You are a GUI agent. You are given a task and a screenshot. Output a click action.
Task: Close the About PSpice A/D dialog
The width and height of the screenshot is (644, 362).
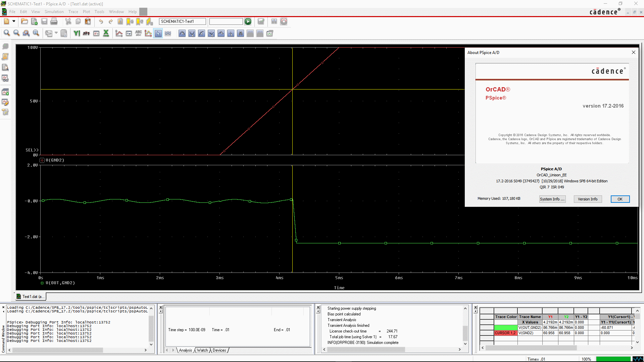(633, 52)
